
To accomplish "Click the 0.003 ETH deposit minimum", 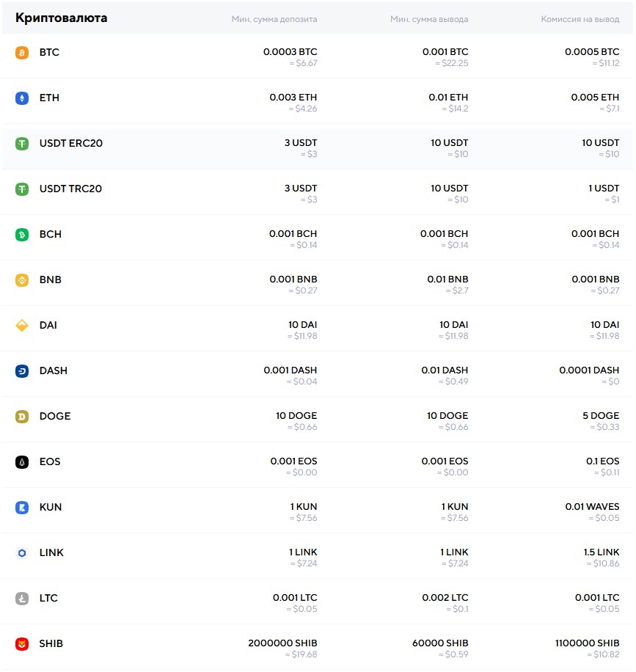I will [x=293, y=98].
